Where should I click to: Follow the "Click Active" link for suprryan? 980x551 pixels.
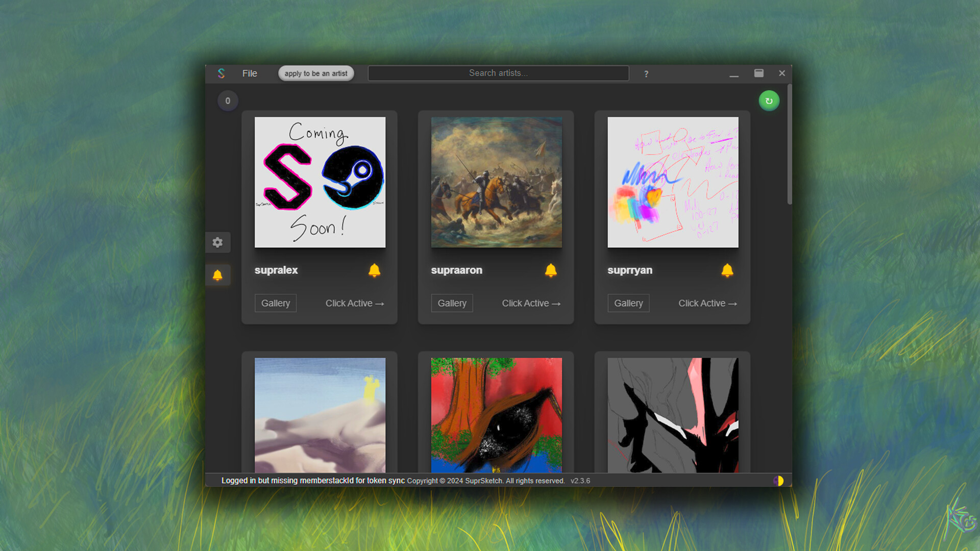click(707, 303)
